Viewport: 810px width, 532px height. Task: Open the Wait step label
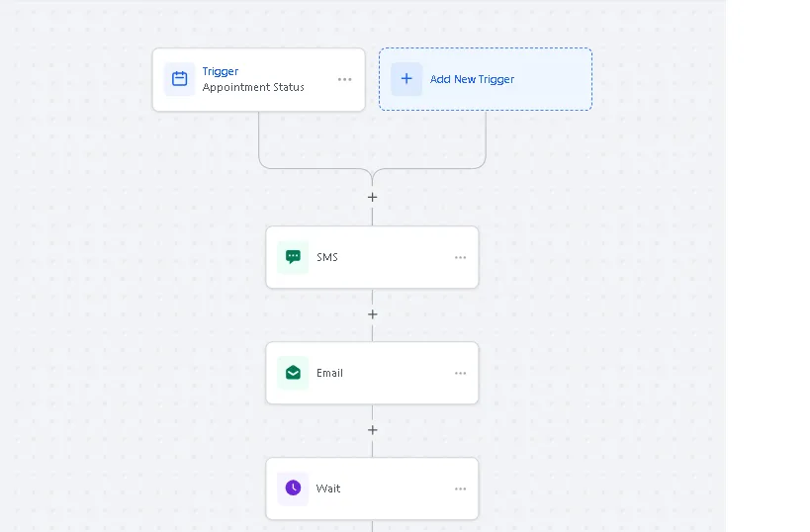[328, 488]
